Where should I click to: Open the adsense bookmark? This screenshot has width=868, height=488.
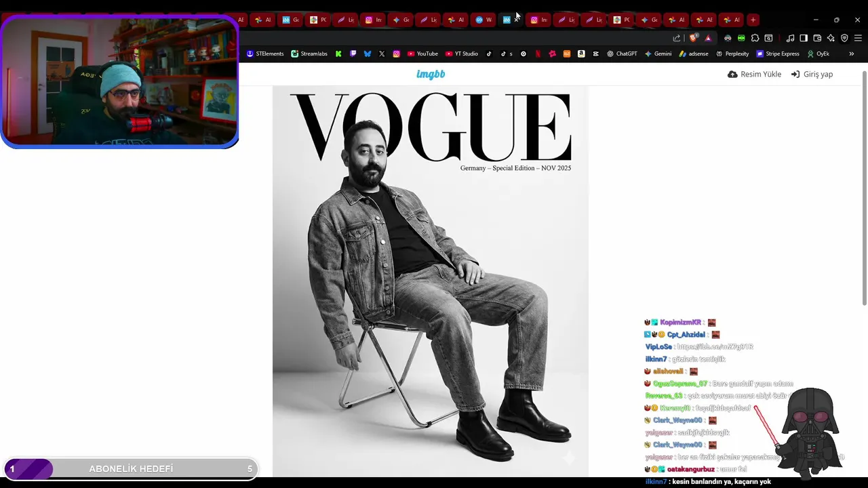pyautogui.click(x=694, y=54)
